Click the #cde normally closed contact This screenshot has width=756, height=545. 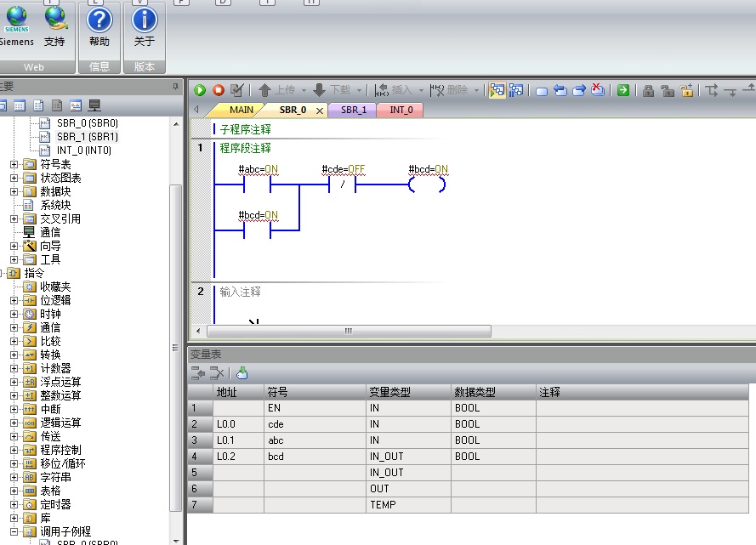342,185
